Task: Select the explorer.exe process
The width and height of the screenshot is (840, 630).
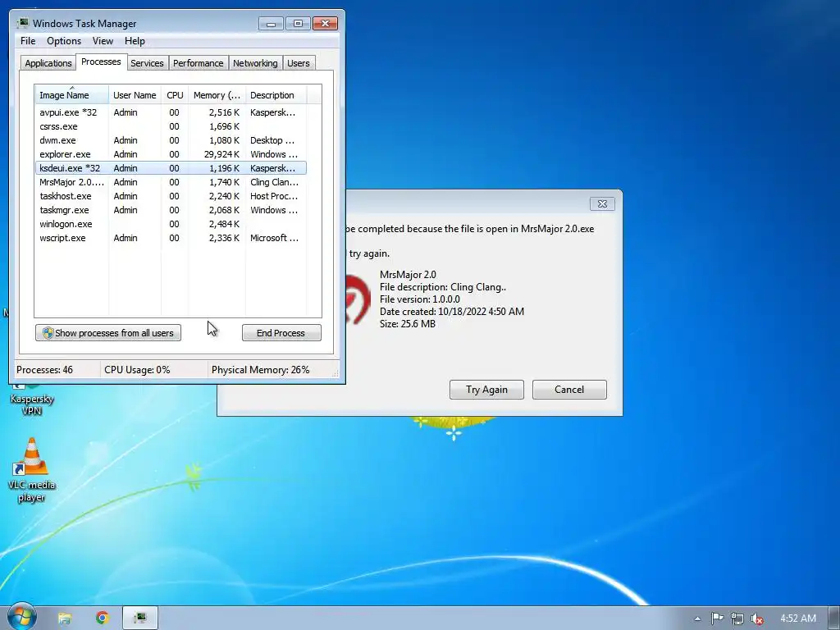Action: (x=171, y=154)
